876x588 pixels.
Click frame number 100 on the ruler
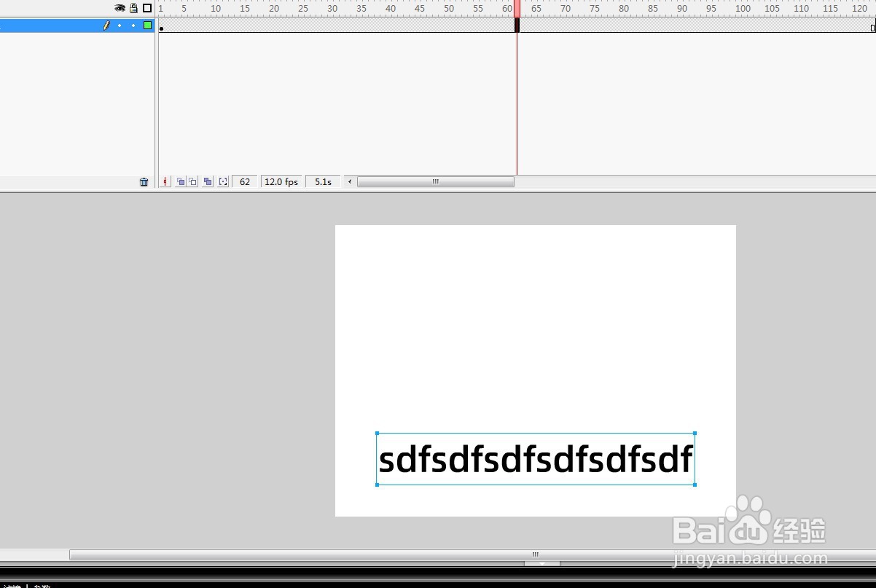(743, 9)
